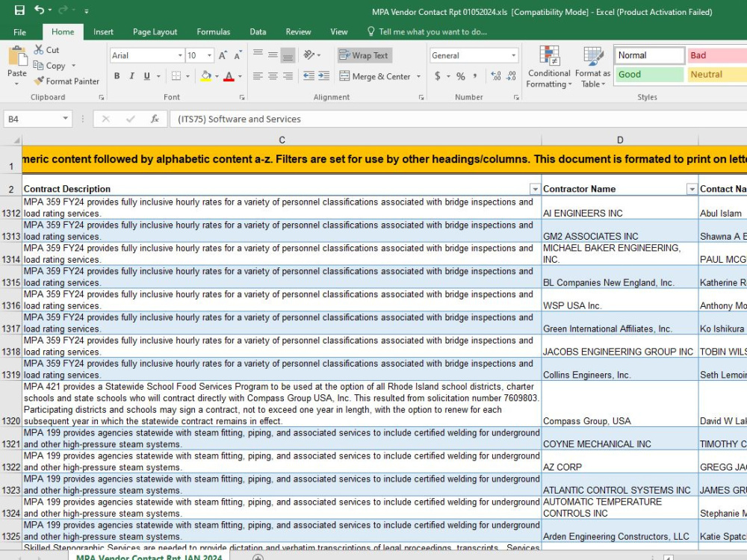Middle align cell contents
This screenshot has height=560, width=747.
273,55
